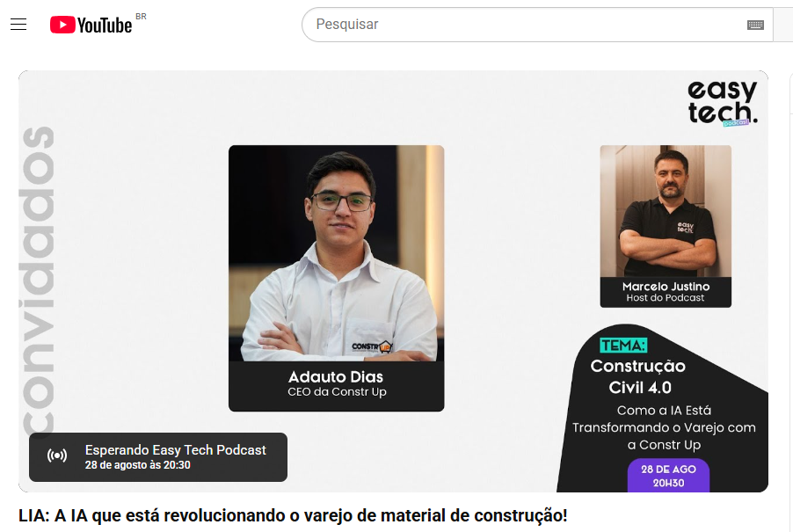Viewport: 793px width, 532px height.
Task: Click the Esperando Easy Tech Podcast notice
Action: pos(158,457)
